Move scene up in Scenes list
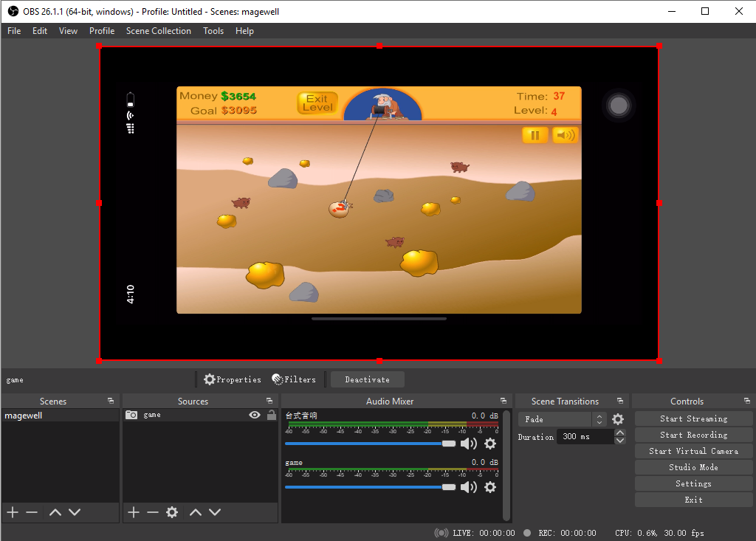The image size is (756, 541). pyautogui.click(x=55, y=512)
